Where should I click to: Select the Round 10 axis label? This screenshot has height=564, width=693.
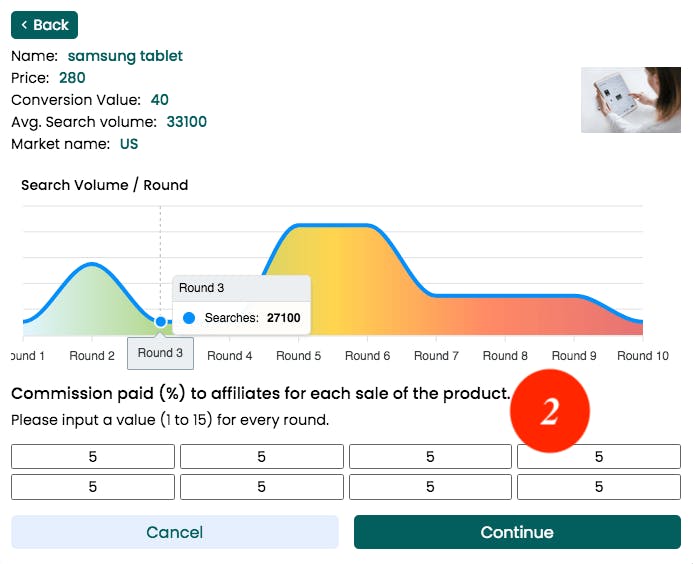click(642, 355)
